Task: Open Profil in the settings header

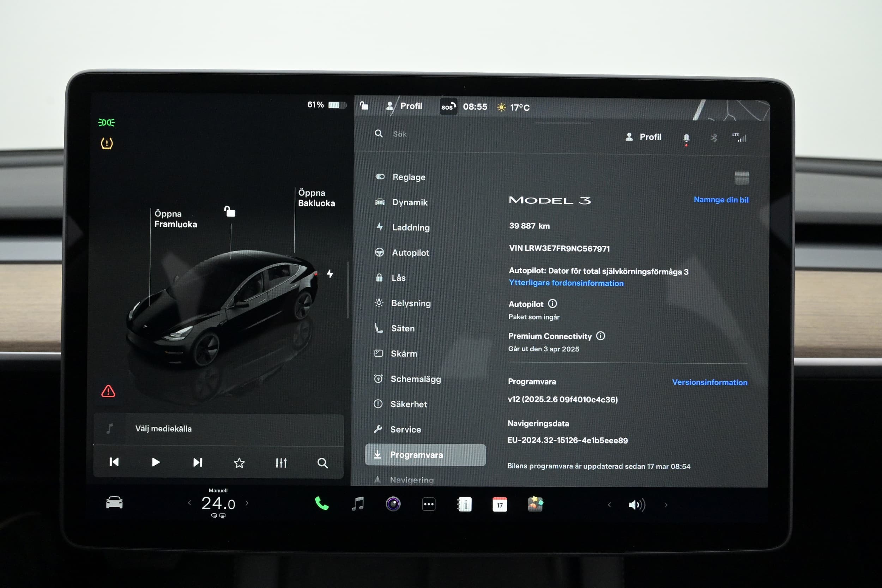Action: pyautogui.click(x=644, y=137)
